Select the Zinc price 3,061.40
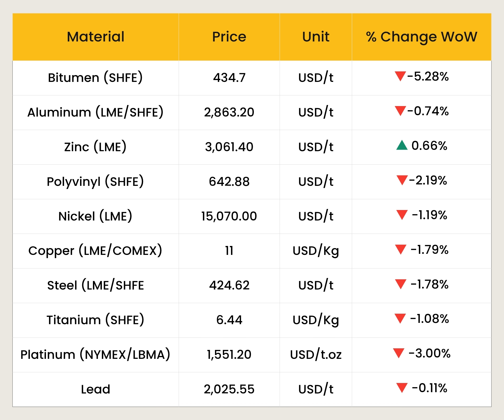504x420 pixels. pos(229,147)
